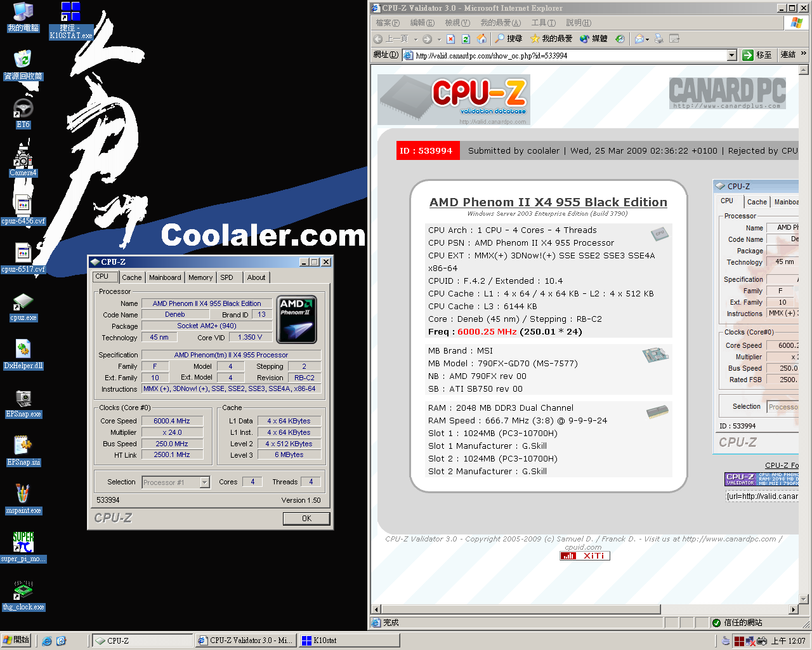Viewport: 812px width, 650px height.
Task: Click the Core Speed 6000.4 MHz value
Action: 172,421
